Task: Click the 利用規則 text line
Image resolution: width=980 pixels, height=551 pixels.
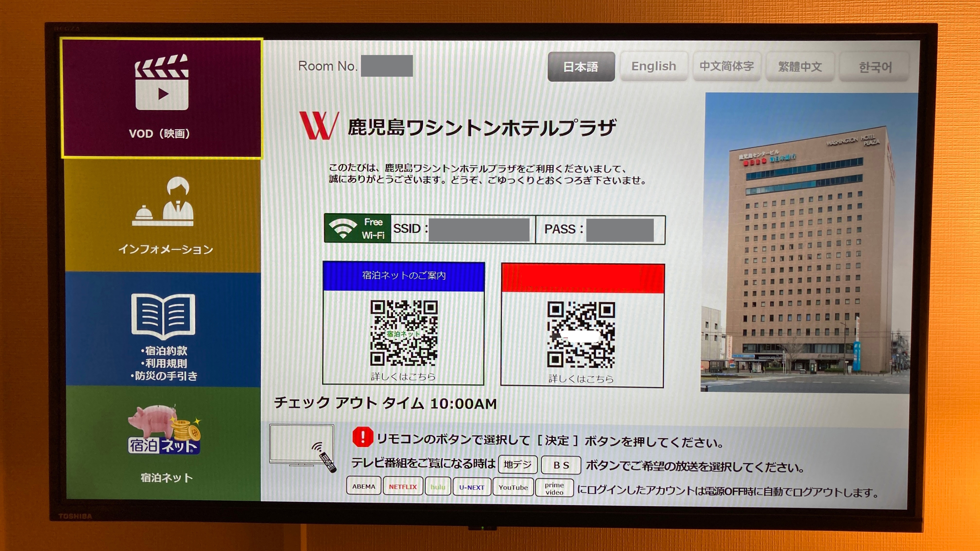Action: click(x=164, y=363)
